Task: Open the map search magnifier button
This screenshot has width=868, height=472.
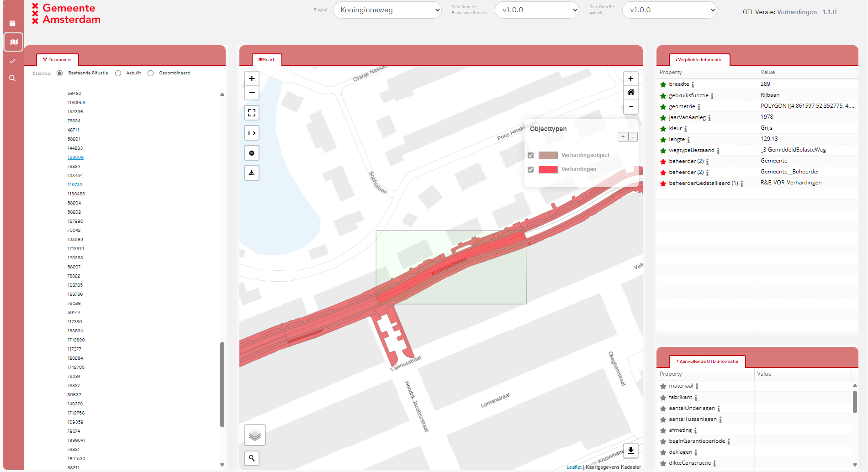Action: click(x=252, y=458)
